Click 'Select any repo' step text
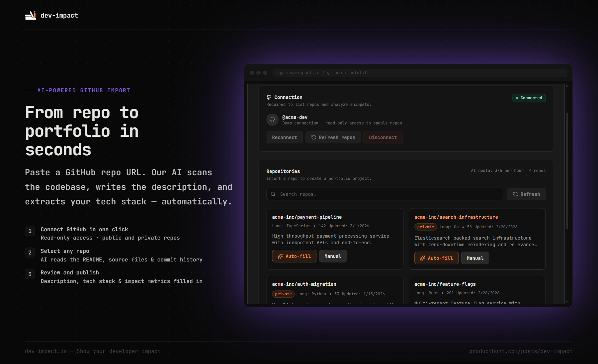The image size is (598, 364). tap(65, 251)
